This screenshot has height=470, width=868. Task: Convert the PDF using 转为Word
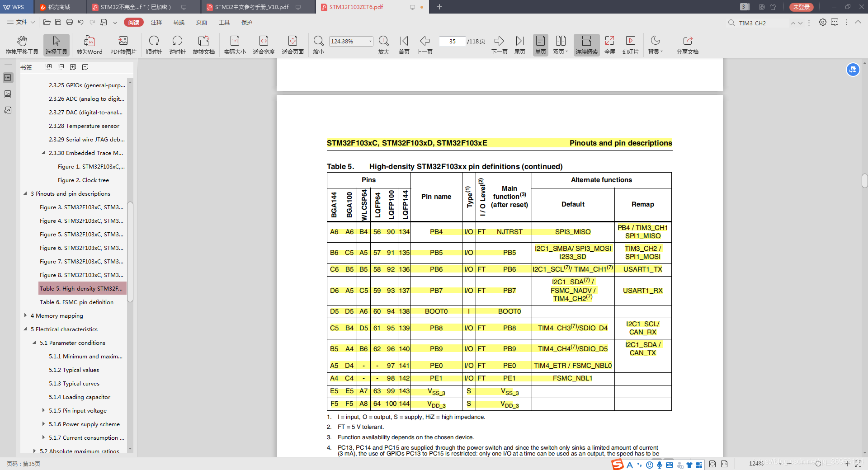[x=90, y=45]
